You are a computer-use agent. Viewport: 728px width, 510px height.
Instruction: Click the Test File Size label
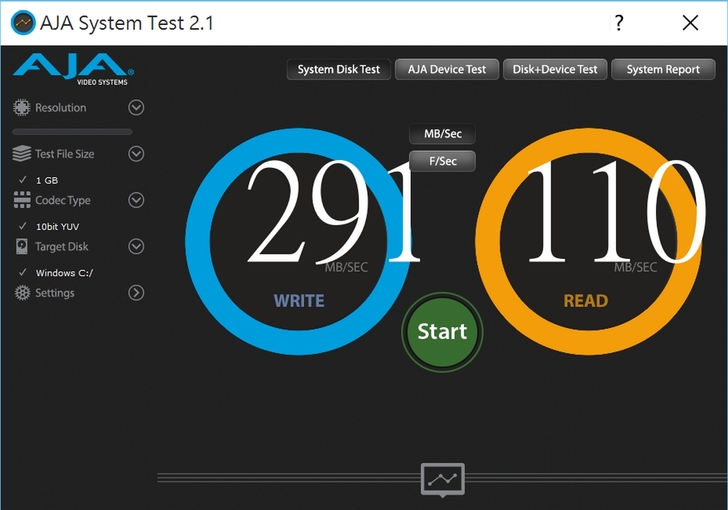(x=65, y=154)
